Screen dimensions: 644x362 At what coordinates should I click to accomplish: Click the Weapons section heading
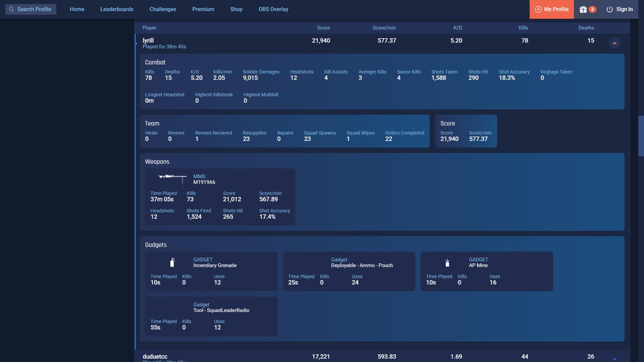click(x=157, y=162)
